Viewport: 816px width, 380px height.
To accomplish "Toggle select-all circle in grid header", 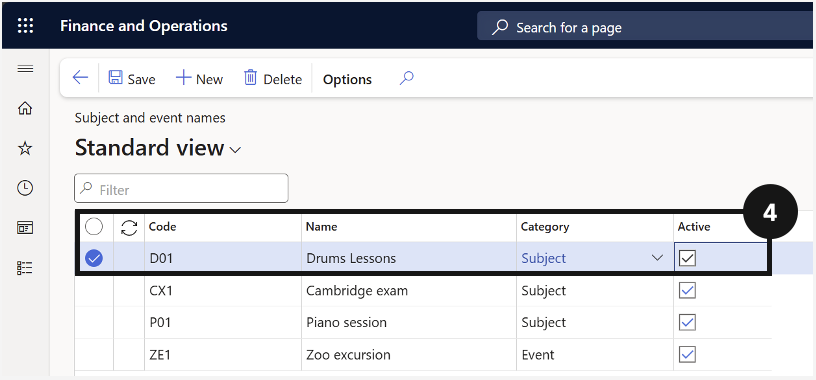I will coord(94,226).
